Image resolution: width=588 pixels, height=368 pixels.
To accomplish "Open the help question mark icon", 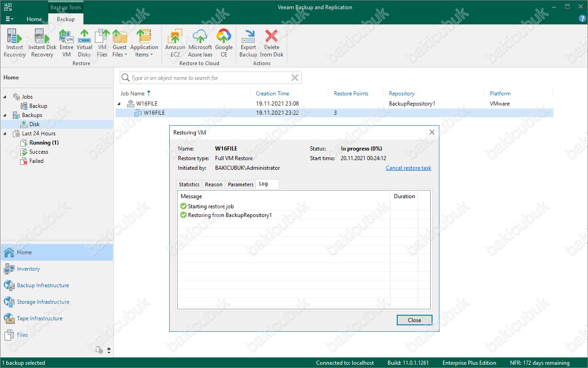I will click(x=582, y=19).
